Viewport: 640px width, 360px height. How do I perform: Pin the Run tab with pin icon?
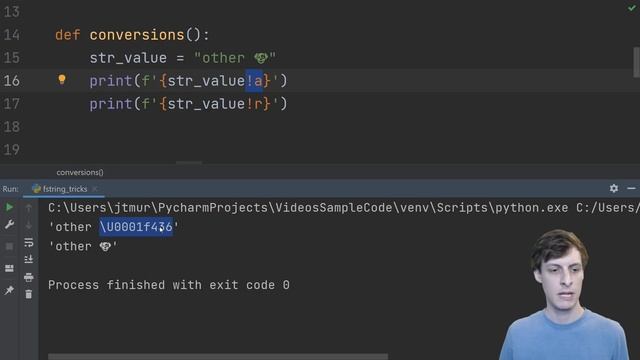(x=9, y=290)
